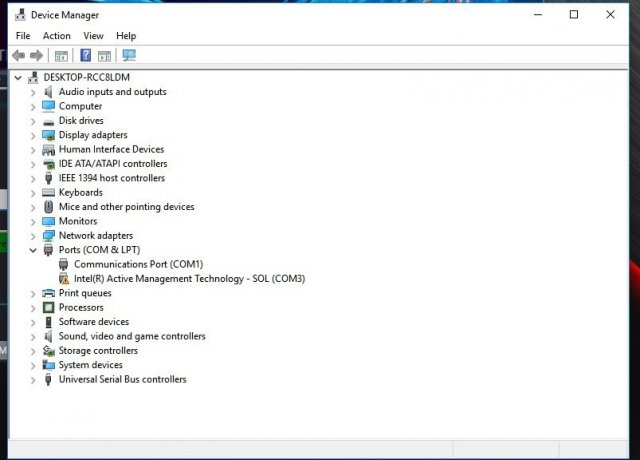
Task: Expand the Display adapters category
Action: (x=33, y=135)
